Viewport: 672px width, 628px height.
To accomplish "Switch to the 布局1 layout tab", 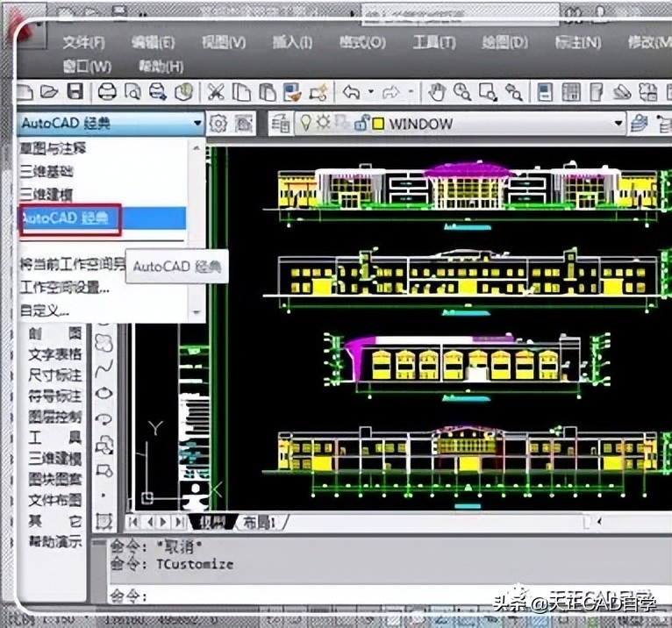I will click(x=260, y=522).
